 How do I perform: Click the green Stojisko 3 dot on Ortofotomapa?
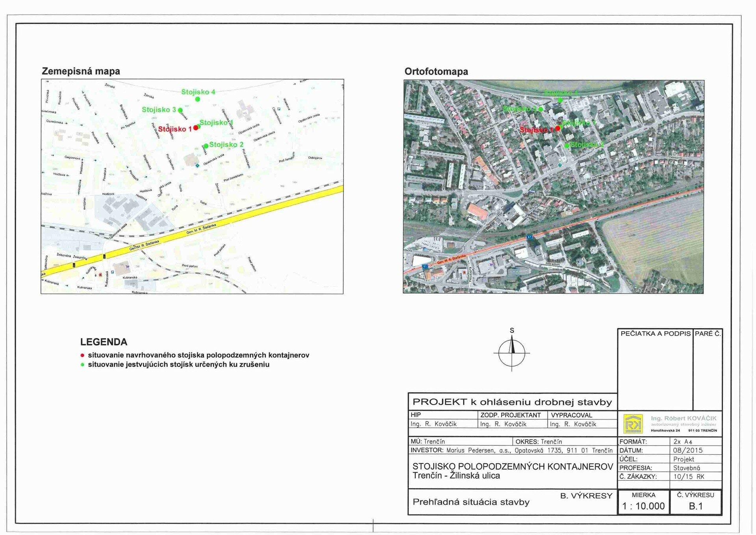tap(541, 109)
